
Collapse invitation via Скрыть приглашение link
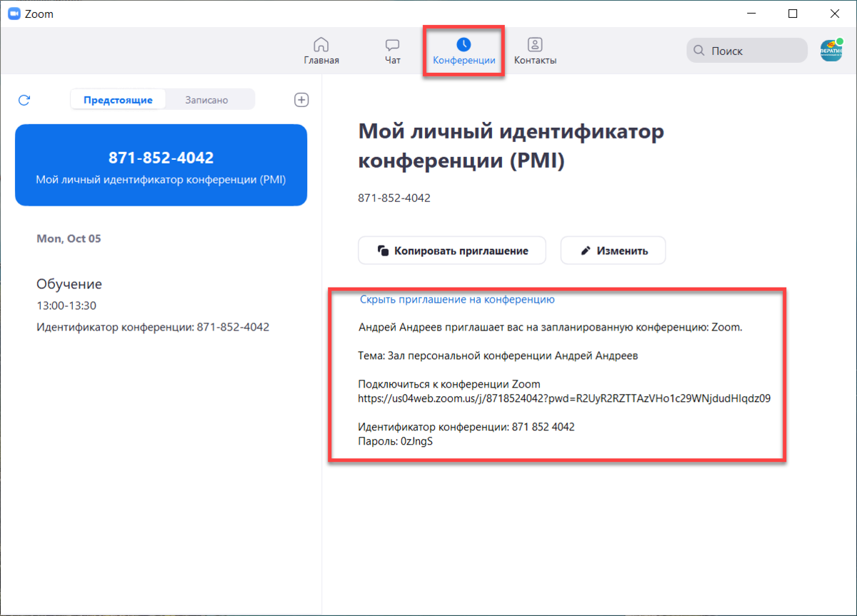tap(457, 300)
